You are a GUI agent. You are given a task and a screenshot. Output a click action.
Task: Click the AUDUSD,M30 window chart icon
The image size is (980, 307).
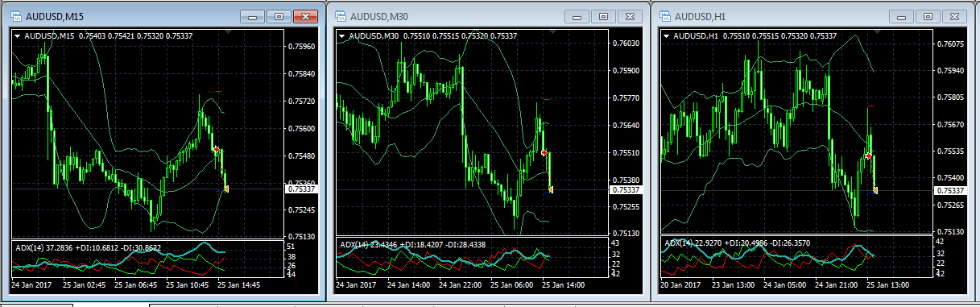pyautogui.click(x=341, y=15)
